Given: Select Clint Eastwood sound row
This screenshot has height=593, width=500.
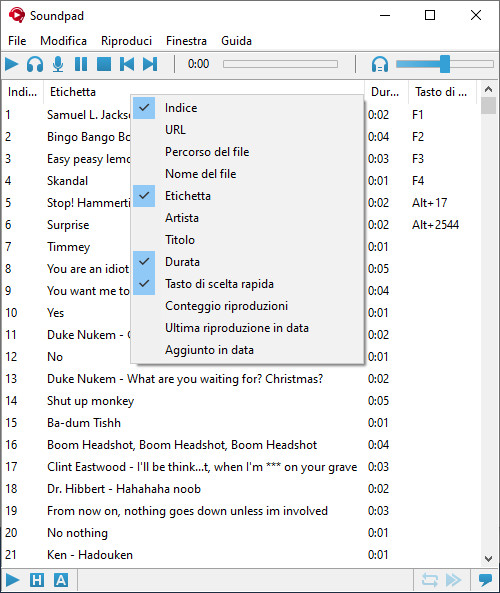Looking at the screenshot, I should 241,467.
